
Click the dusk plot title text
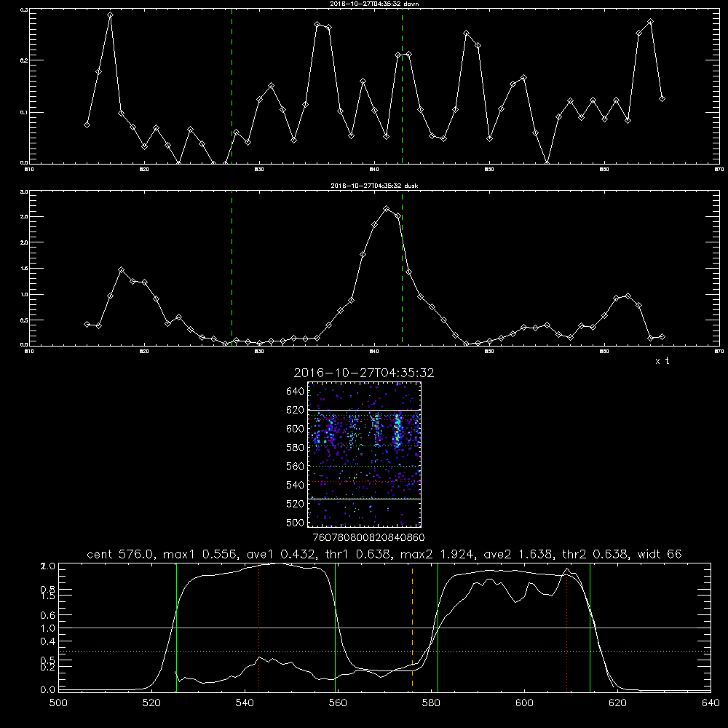point(373,186)
